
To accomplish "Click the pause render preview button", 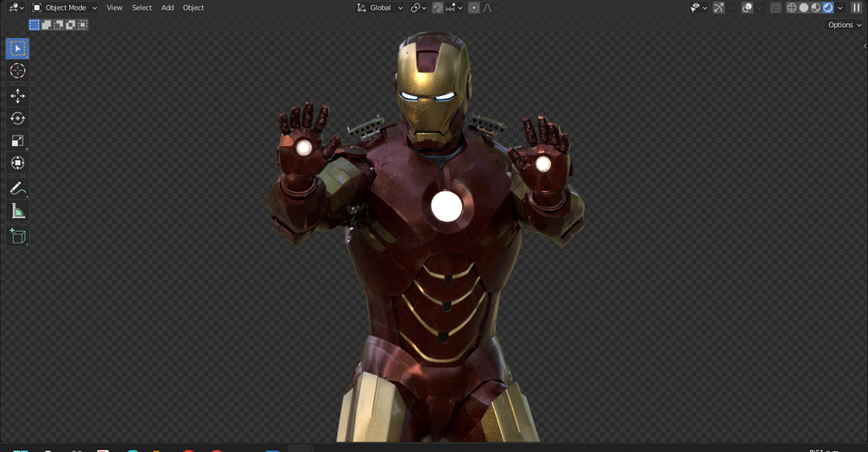I will tap(857, 8).
